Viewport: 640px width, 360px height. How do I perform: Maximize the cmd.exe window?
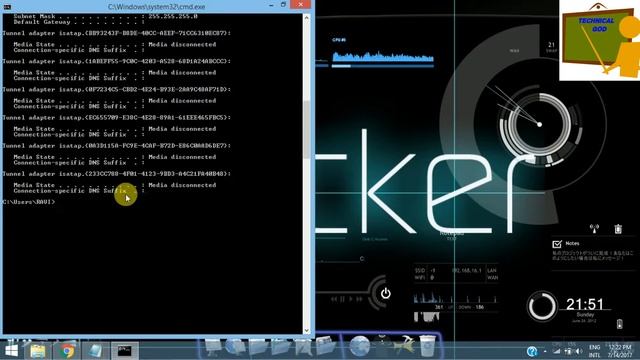283,5
